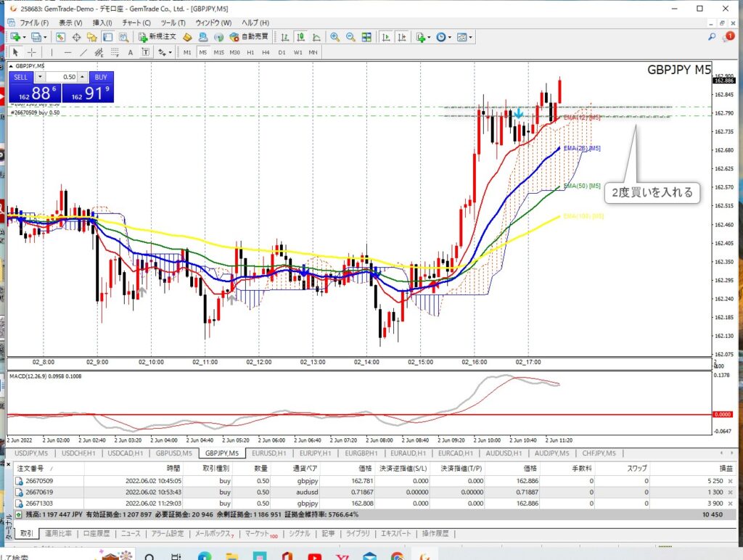Screen dimensions: 743x560
Task: Open the ファイル (F) menu
Action: (x=33, y=22)
